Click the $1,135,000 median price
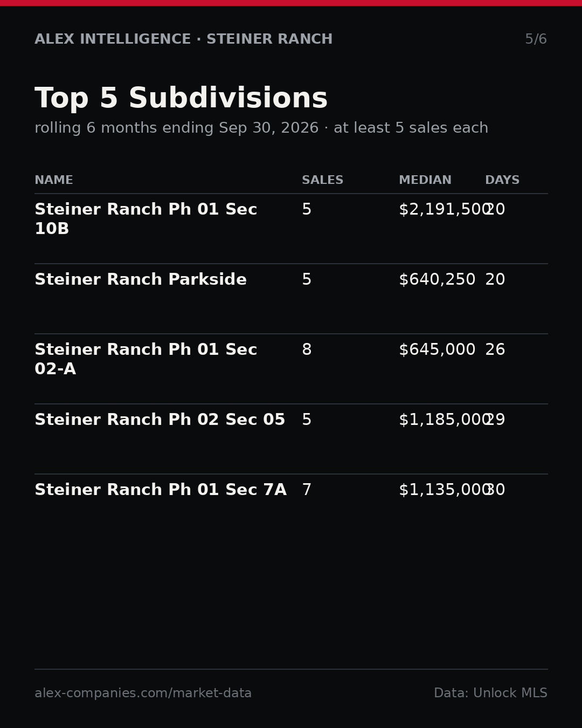 point(445,491)
